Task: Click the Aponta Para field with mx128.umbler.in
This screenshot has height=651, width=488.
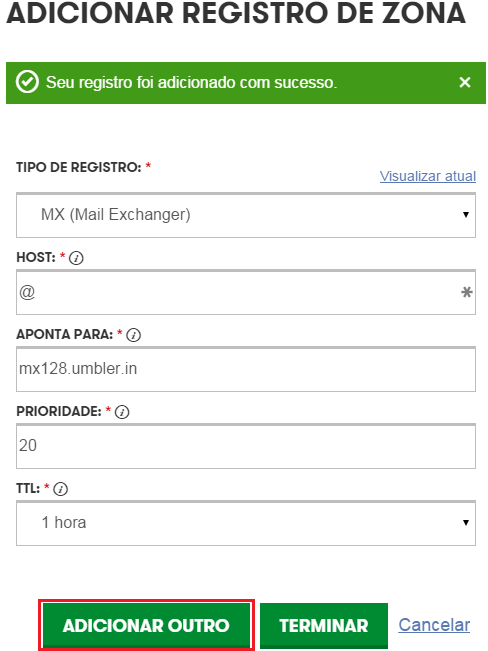Action: tap(246, 369)
